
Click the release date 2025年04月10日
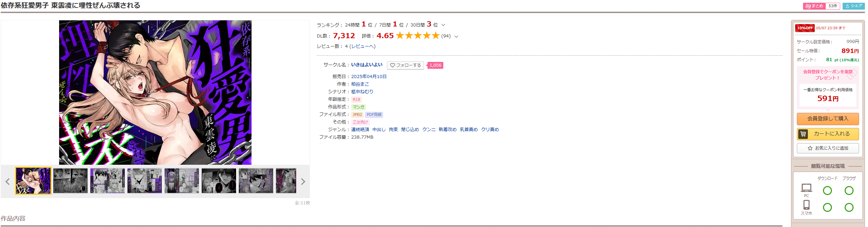(369, 77)
